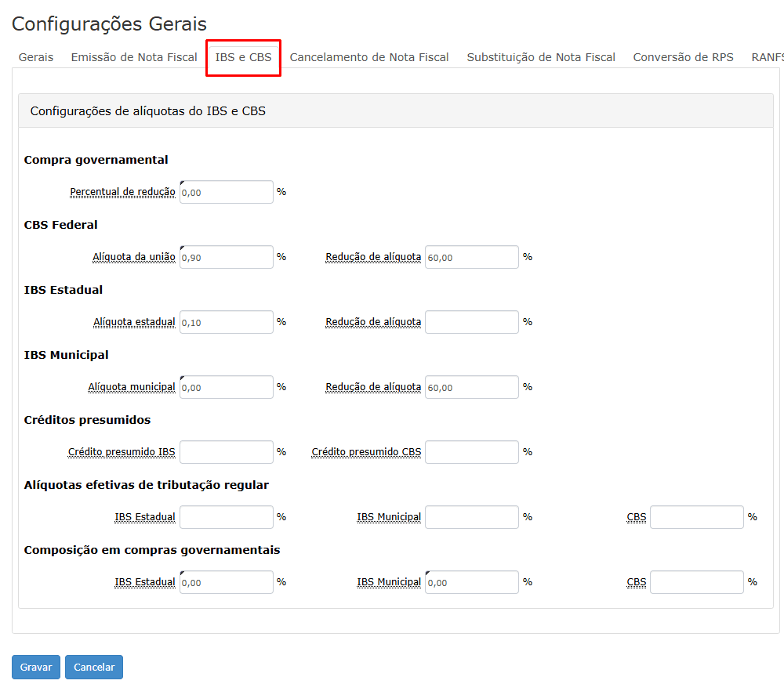Click the Gravar button
Screen dimensions: 784x684
click(x=36, y=667)
